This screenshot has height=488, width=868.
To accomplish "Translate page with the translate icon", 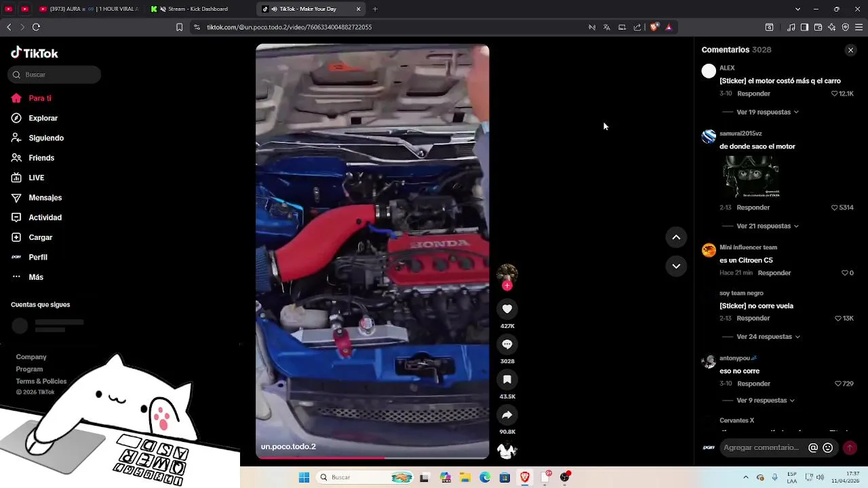I will [x=606, y=27].
